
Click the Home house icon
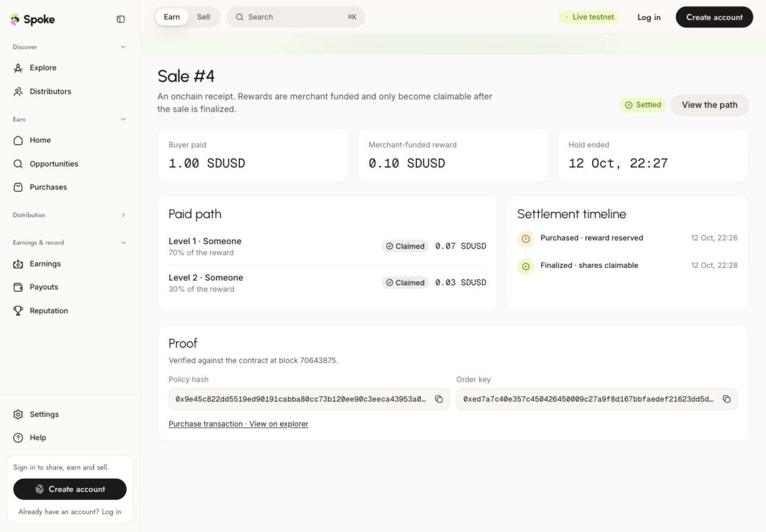[18, 140]
